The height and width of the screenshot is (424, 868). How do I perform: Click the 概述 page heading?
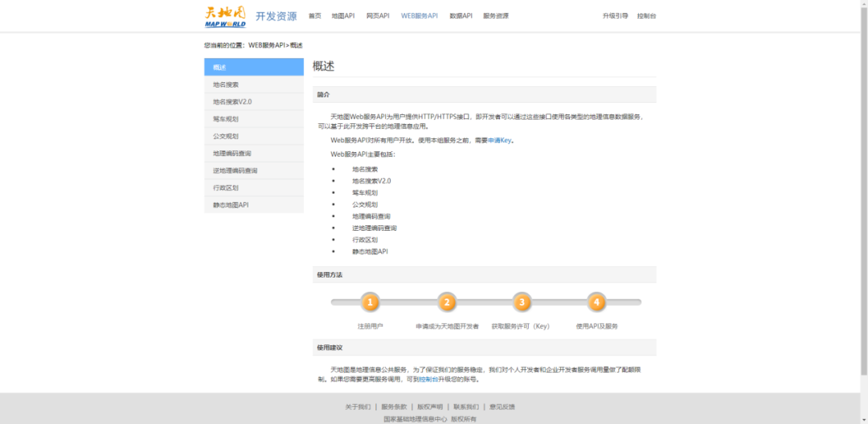323,66
